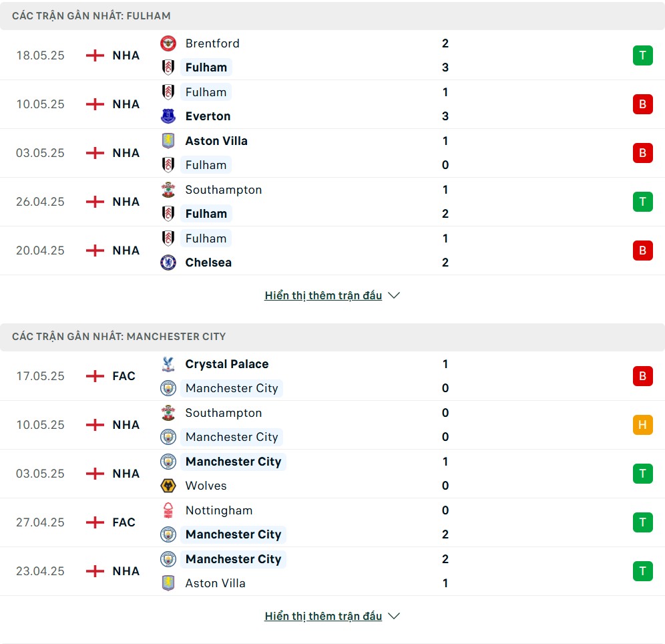
Task: Click England flag beside 18.05.25 match
Action: click(95, 55)
